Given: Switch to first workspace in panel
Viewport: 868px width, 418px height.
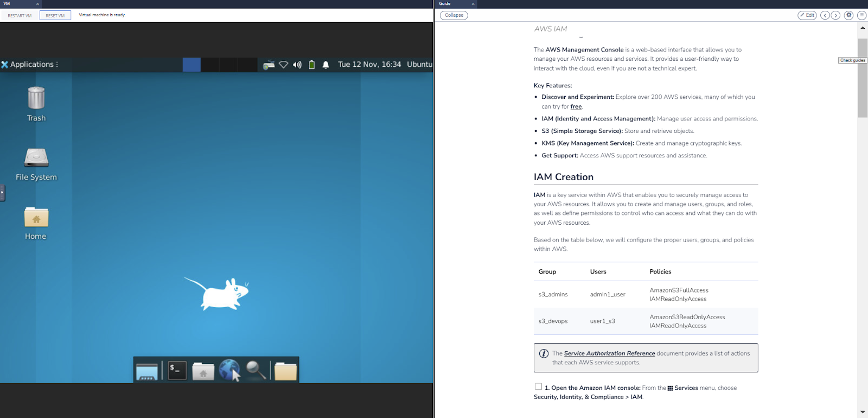Looking at the screenshot, I should click(x=192, y=65).
